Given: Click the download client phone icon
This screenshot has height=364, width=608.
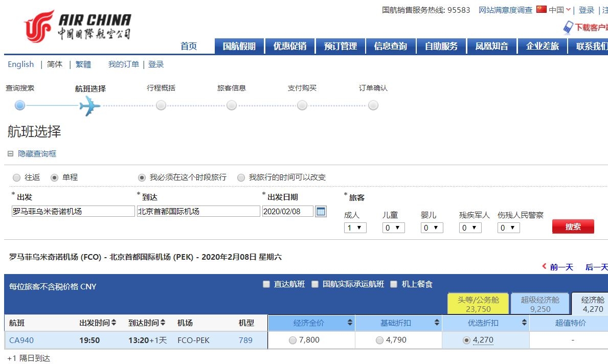Looking at the screenshot, I should point(568,27).
